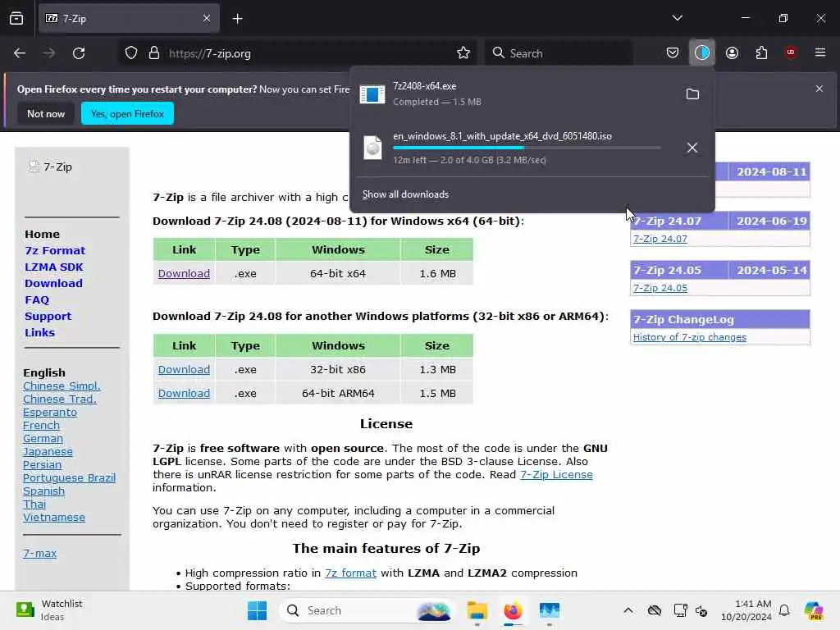
Task: Go back to previous page
Action: tap(20, 53)
